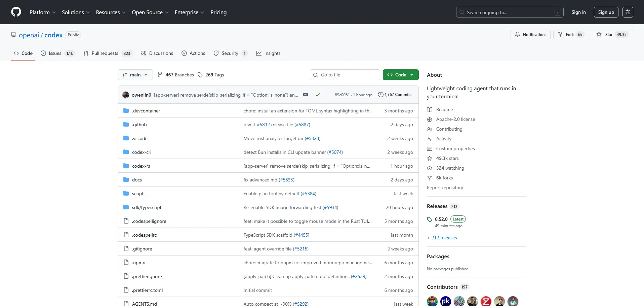Image resolution: width=644 pixels, height=306 pixels.
Task: Open the + 212 releases link
Action: pos(442,238)
